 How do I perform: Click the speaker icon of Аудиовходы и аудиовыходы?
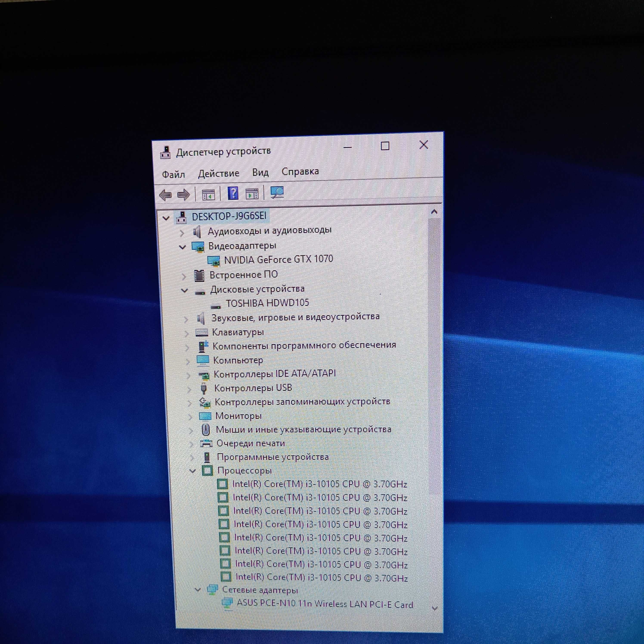[x=197, y=232]
